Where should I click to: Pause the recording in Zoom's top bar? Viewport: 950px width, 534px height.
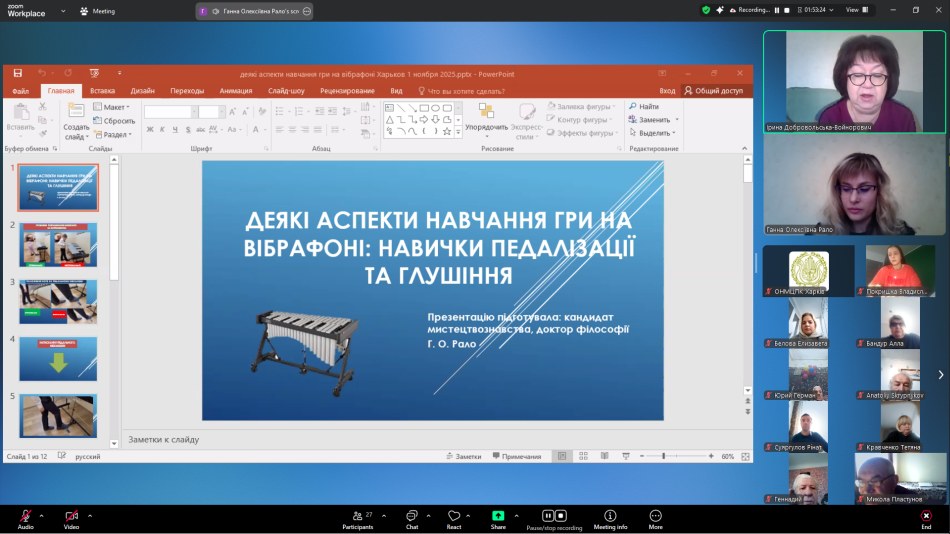point(777,10)
